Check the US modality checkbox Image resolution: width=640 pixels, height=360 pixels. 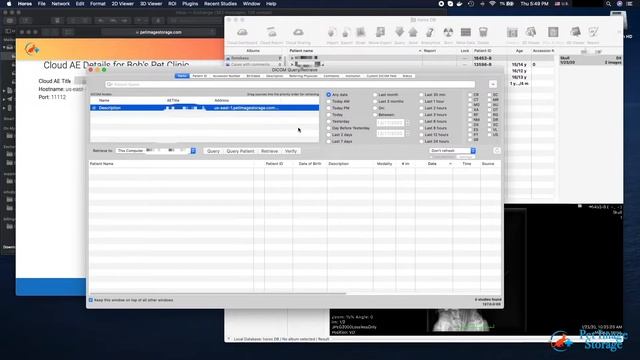[x=489, y=134]
